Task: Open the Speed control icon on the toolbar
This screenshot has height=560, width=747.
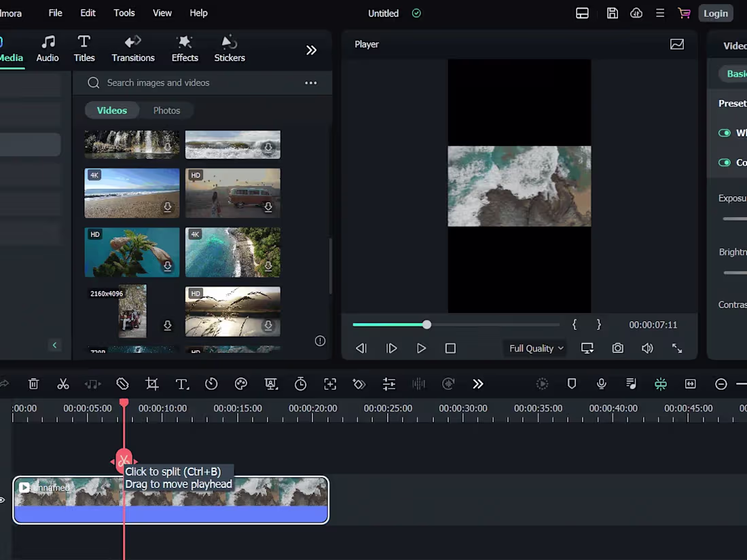Action: [x=211, y=384]
